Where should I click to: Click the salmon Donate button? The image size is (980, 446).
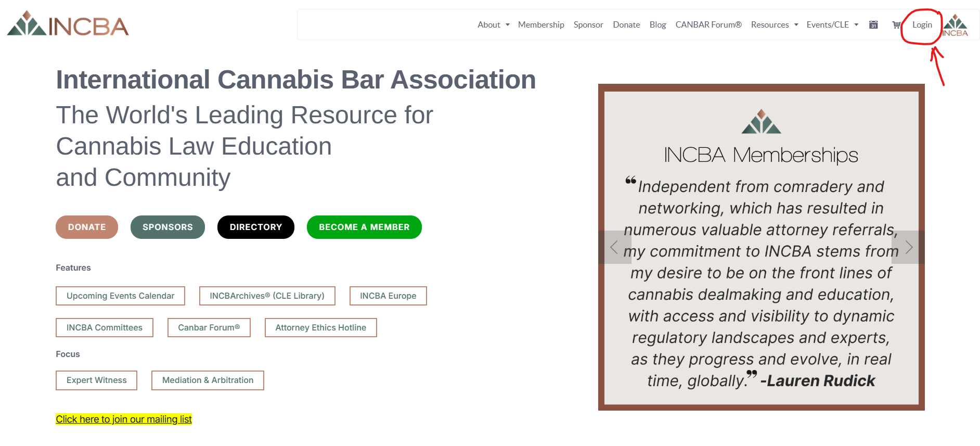click(x=87, y=227)
